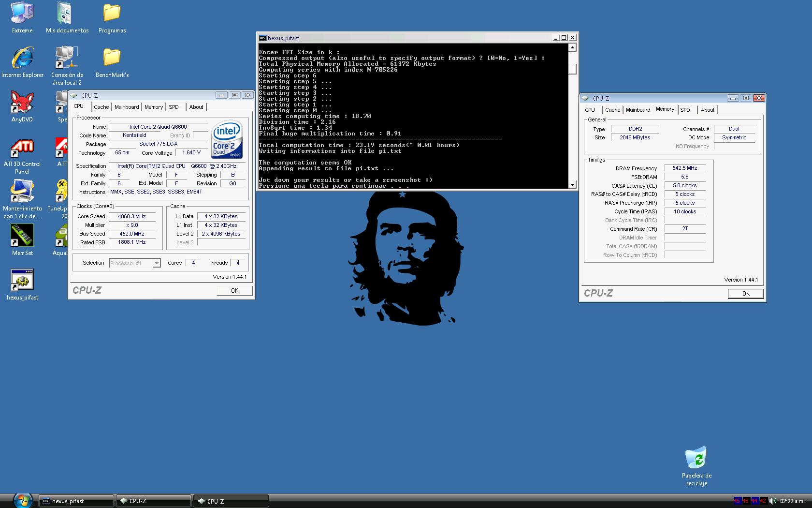Screen dimensions: 812x508
Task: Click OK in the right CPU-Z Memory window
Action: coord(746,293)
